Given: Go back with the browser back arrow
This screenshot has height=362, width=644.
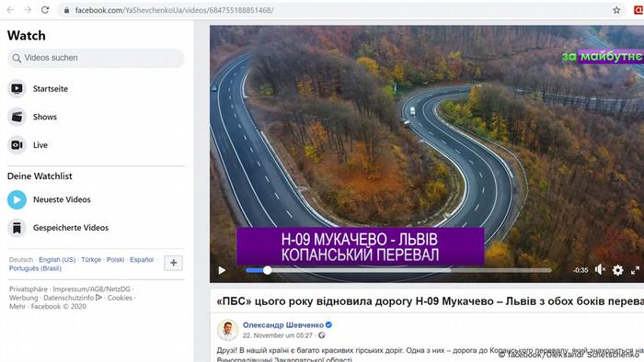Looking at the screenshot, I should click(10, 10).
